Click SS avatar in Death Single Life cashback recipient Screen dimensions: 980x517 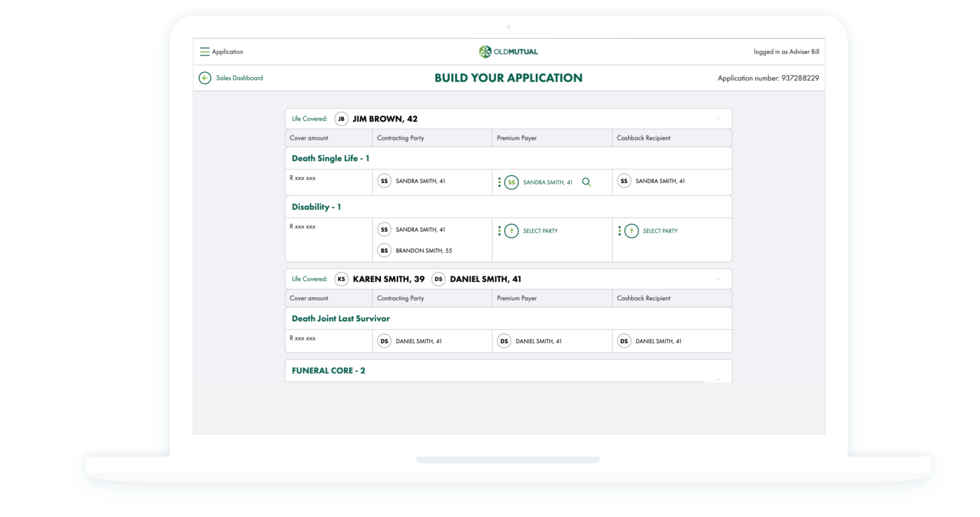pos(624,181)
